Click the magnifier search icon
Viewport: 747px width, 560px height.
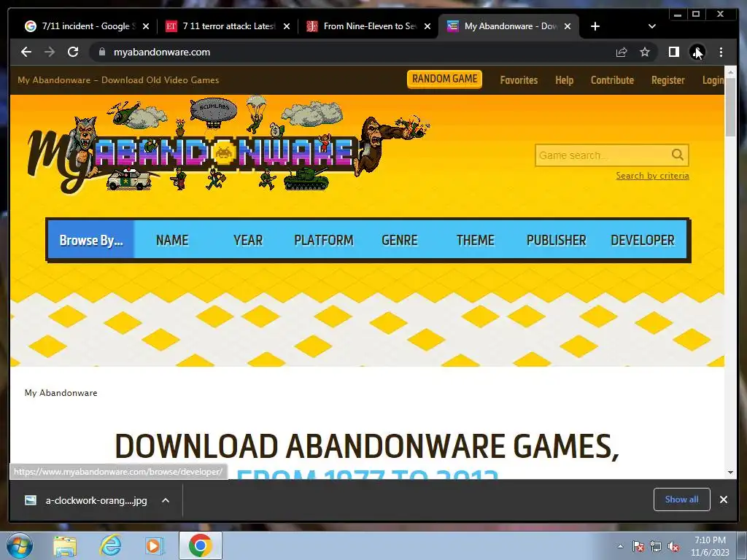pos(678,155)
